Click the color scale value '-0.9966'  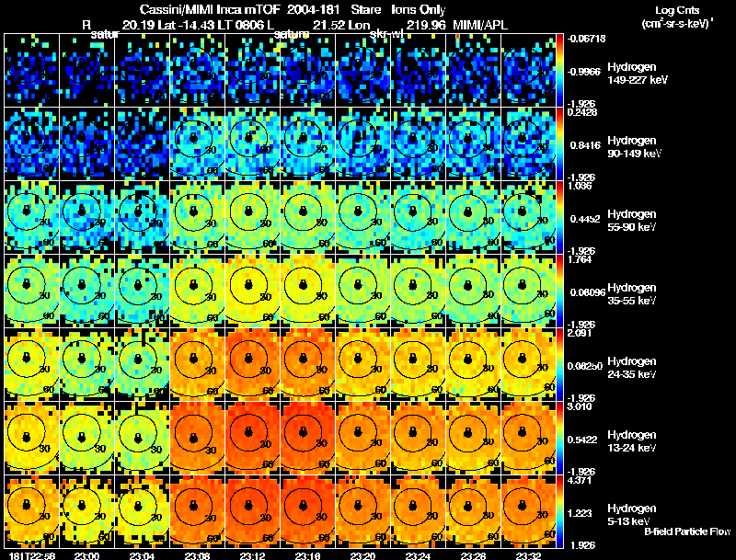(x=584, y=72)
